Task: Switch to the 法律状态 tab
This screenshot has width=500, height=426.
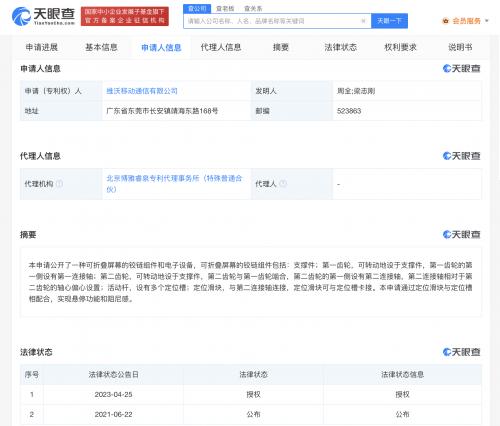Action: click(341, 47)
